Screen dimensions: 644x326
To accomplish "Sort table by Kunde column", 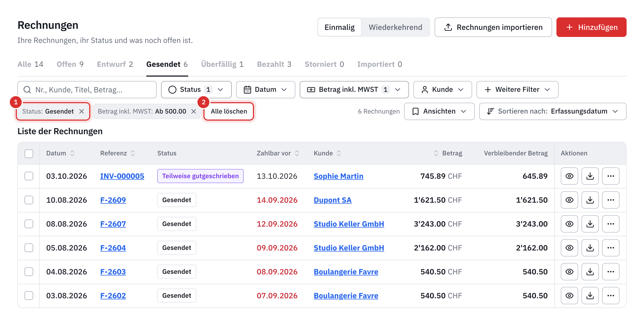I will click(327, 153).
